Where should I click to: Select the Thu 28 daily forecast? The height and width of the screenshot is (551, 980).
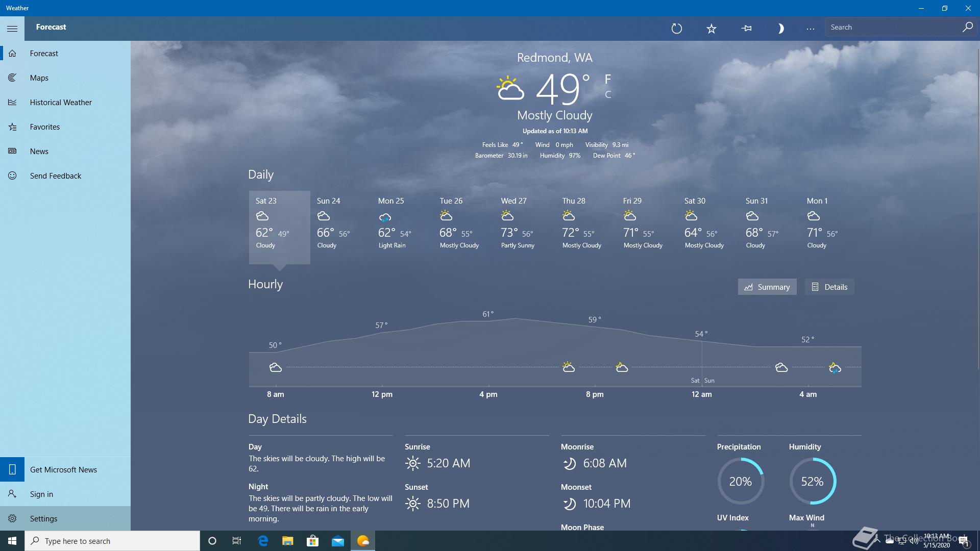coord(585,227)
